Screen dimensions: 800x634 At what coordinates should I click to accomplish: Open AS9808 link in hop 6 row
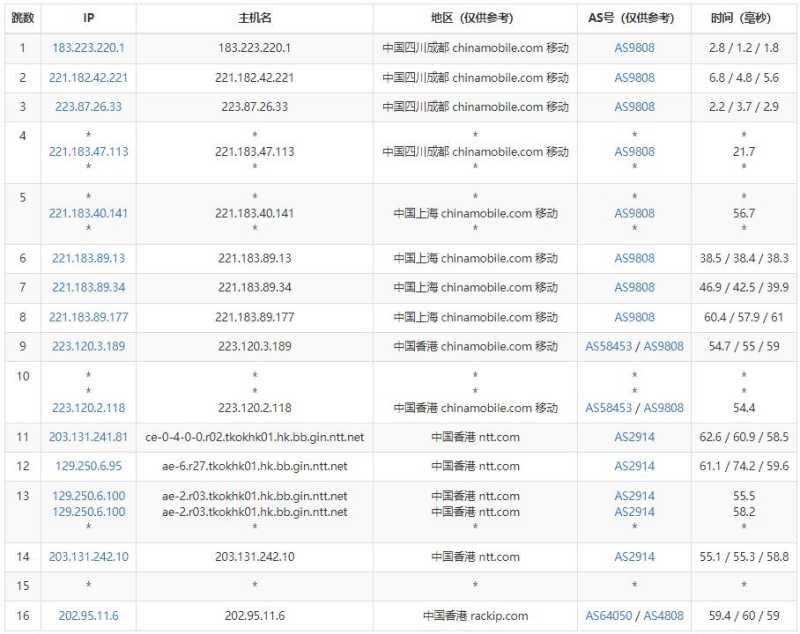click(634, 258)
